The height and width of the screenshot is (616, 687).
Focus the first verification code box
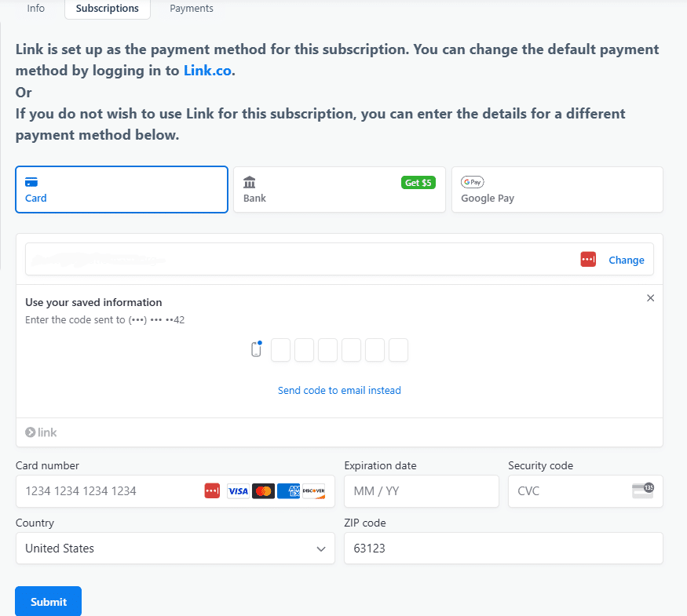click(x=280, y=350)
